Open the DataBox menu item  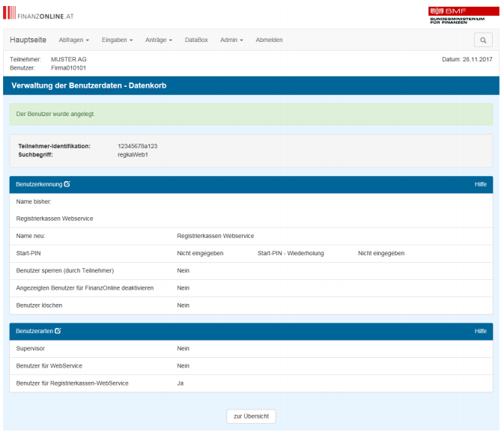click(x=196, y=40)
